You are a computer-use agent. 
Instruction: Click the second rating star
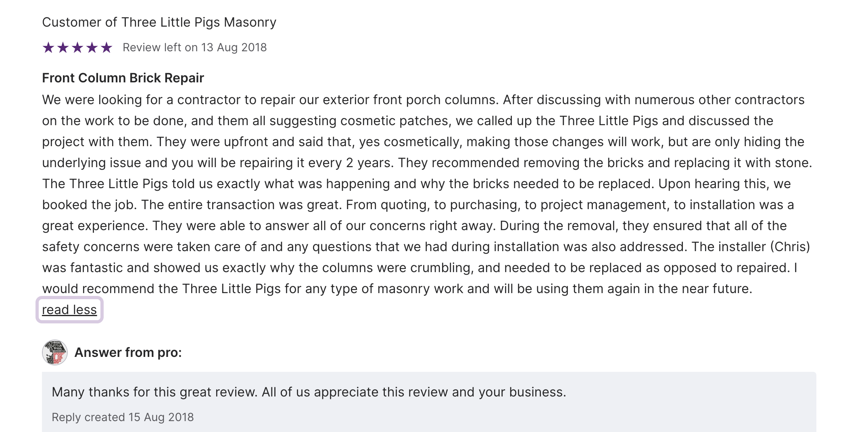pos(63,48)
